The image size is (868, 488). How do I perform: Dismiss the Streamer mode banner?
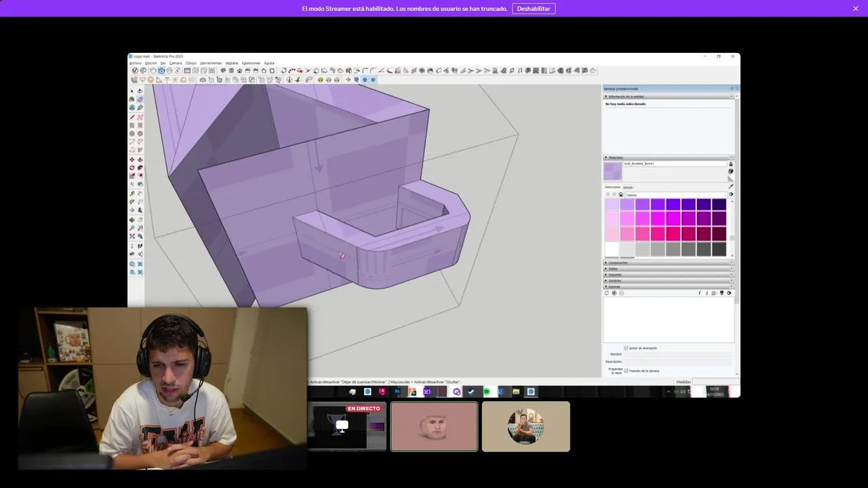tap(856, 9)
